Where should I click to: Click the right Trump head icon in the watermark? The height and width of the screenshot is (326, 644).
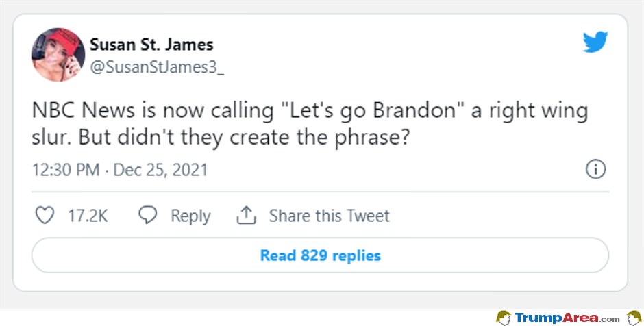point(634,317)
